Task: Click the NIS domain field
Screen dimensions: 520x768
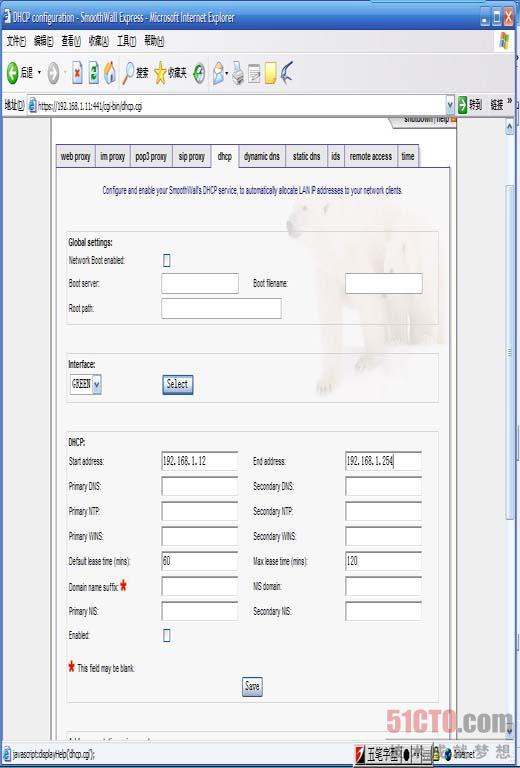Action: [383, 586]
